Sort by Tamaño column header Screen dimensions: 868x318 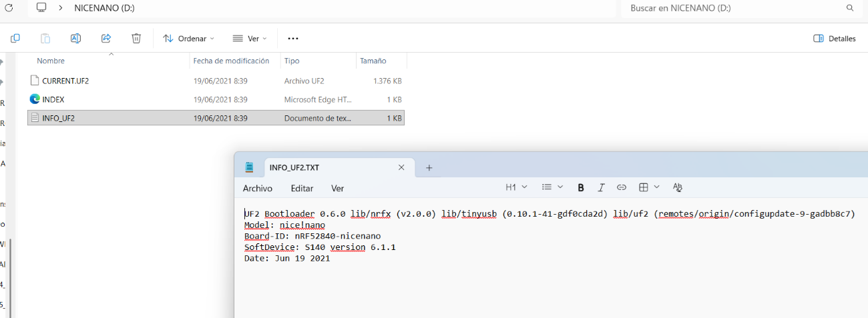[x=373, y=61]
